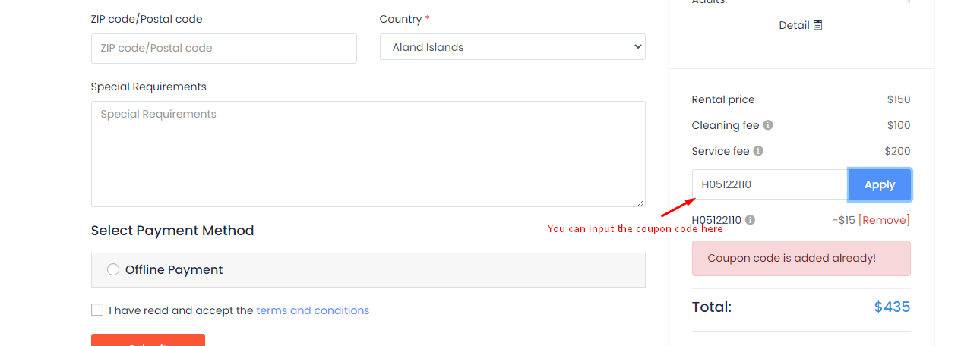This screenshot has height=346, width=980.
Task: Click the Total amount $435
Action: click(892, 307)
